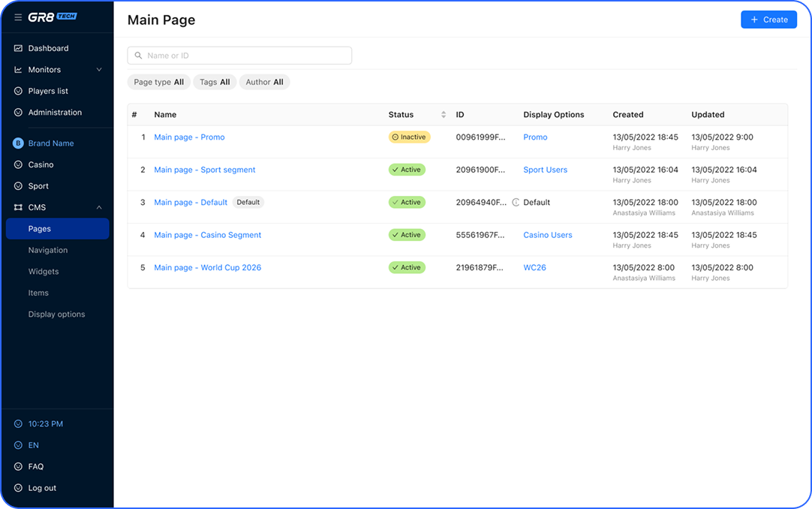Screen dimensions: 812x509
Task: Expand the Monitors submenu chevron
Action: click(x=99, y=70)
